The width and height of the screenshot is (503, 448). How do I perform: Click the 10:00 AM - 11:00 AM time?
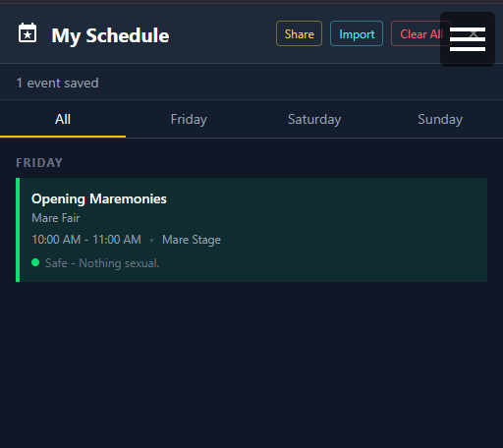pos(86,240)
